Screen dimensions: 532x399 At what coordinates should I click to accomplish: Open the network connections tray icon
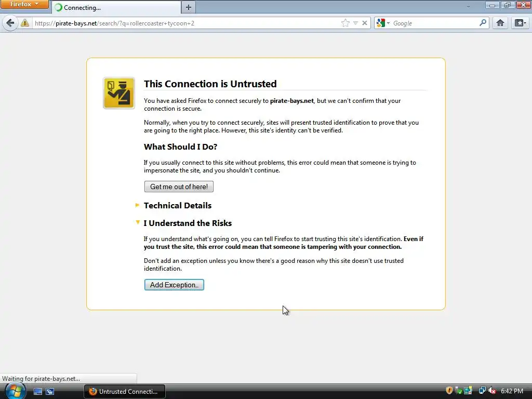tap(482, 391)
